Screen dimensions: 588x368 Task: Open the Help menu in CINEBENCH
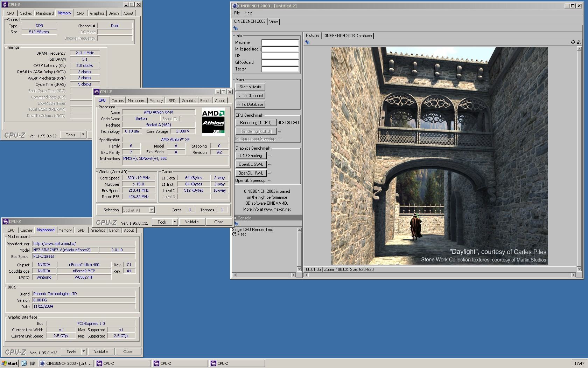click(x=248, y=13)
